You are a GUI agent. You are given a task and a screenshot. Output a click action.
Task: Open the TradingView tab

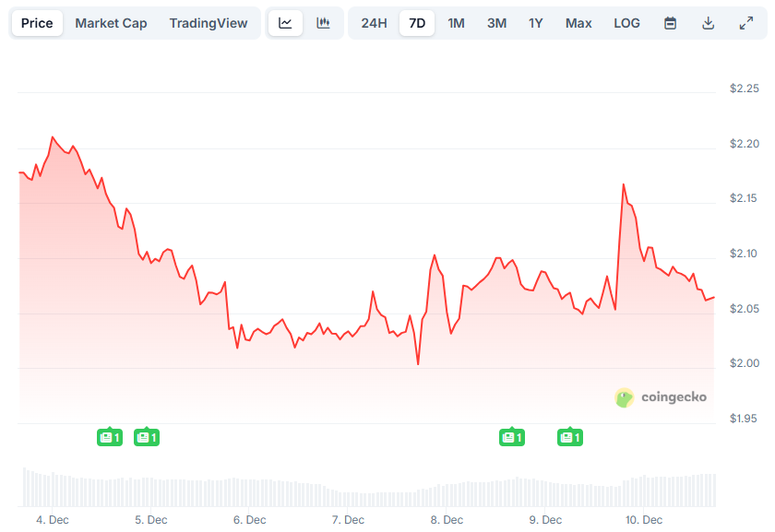pyautogui.click(x=209, y=23)
